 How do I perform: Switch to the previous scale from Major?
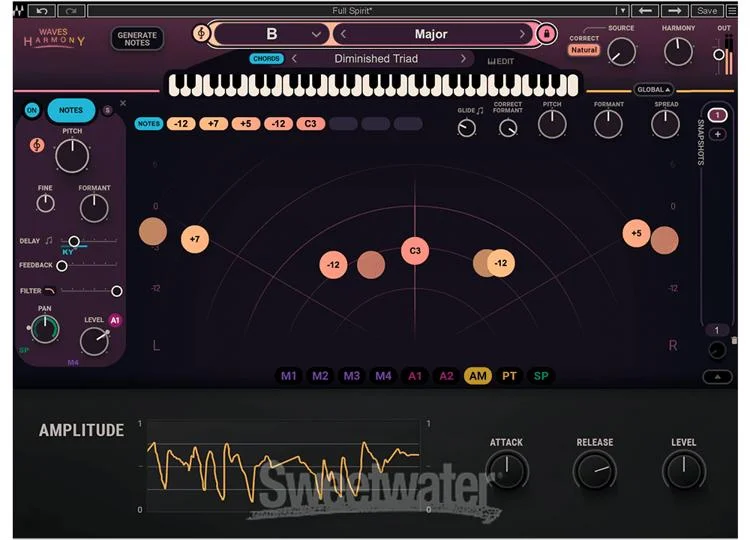(343, 34)
